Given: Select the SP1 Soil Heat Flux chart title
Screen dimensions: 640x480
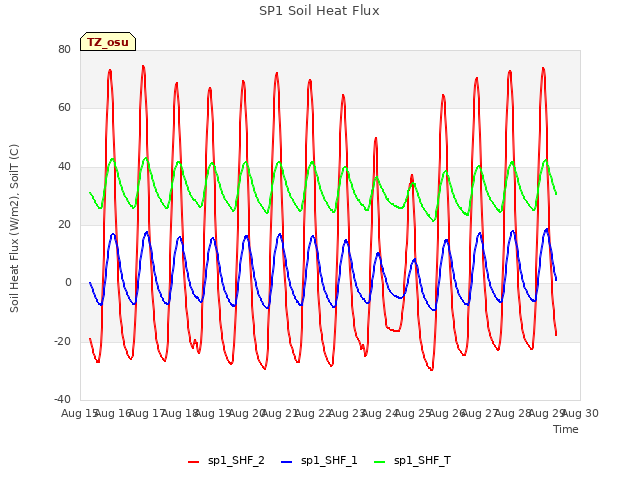Looking at the screenshot, I should coord(319,11).
